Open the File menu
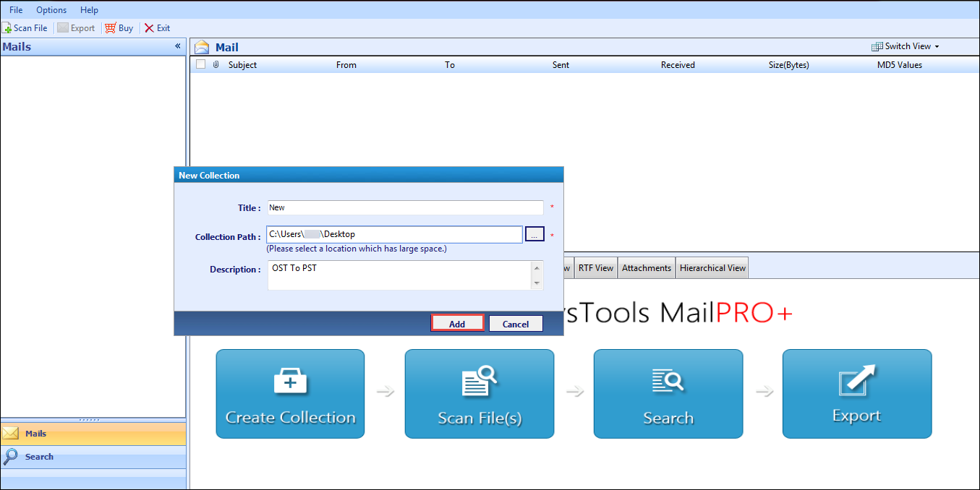 click(x=16, y=10)
